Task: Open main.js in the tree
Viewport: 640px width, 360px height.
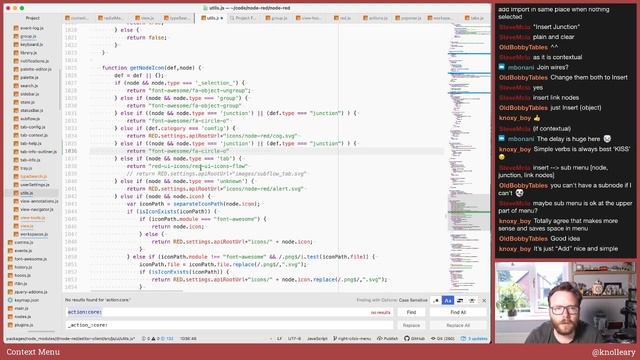Action: [x=21, y=308]
